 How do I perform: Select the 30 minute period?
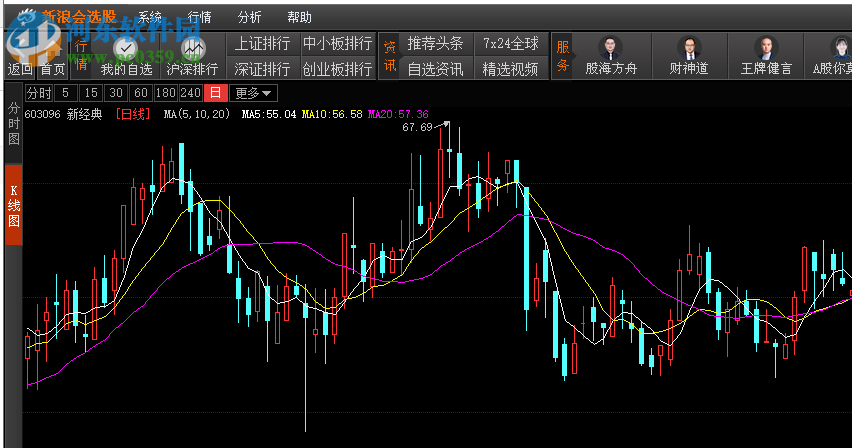(x=116, y=93)
